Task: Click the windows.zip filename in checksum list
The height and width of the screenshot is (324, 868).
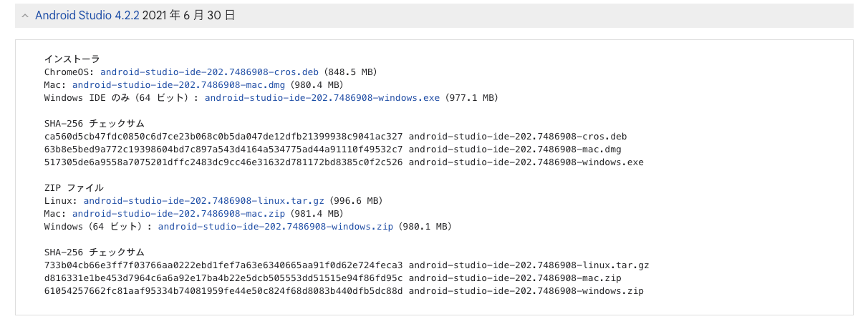Action: pos(526,291)
